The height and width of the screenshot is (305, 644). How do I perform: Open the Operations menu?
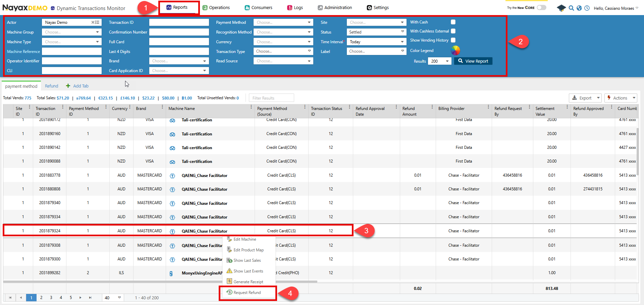[216, 7]
